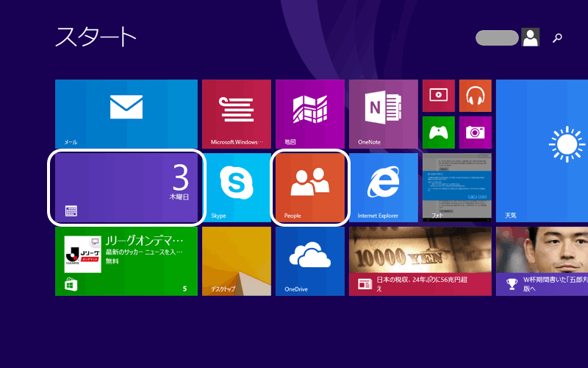Launch the Skype tile
This screenshot has height=368, width=588.
click(236, 188)
